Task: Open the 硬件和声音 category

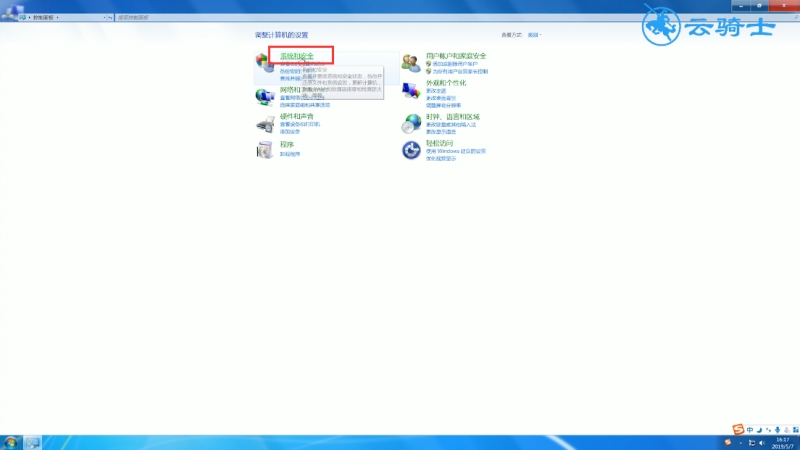Action: pos(296,116)
